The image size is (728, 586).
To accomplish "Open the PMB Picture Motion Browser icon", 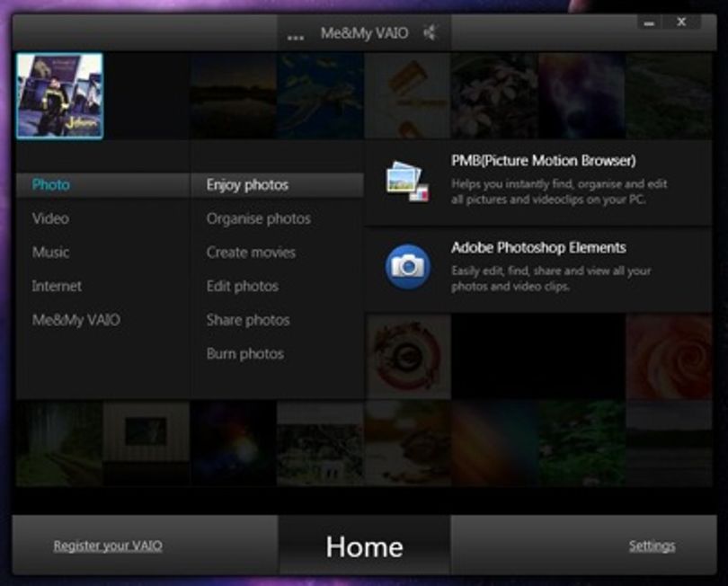I will pos(408,182).
